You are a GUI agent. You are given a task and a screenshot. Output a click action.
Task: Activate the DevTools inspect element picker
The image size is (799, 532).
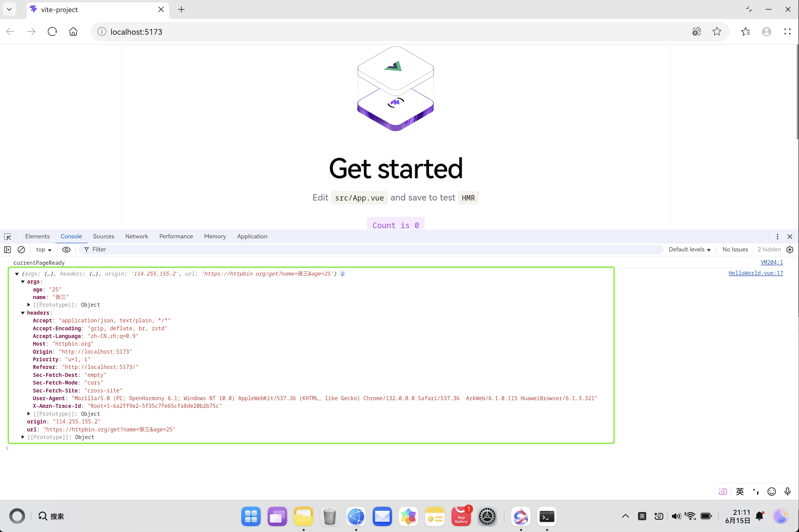pos(8,236)
